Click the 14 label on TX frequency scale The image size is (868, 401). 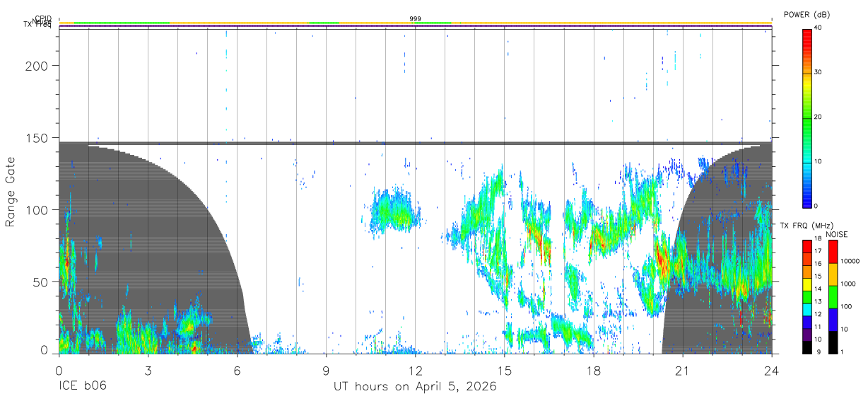(818, 289)
